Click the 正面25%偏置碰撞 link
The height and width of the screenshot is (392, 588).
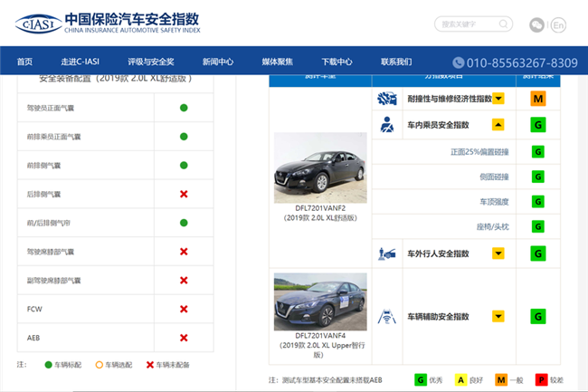click(479, 152)
